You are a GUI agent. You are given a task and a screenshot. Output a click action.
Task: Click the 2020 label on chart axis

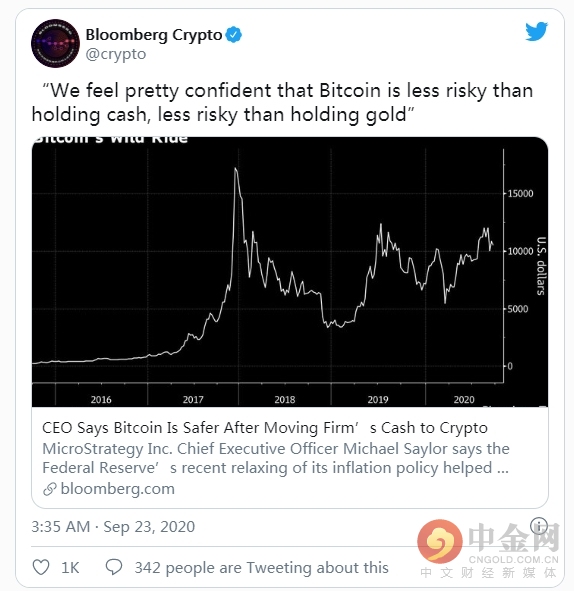tap(464, 400)
